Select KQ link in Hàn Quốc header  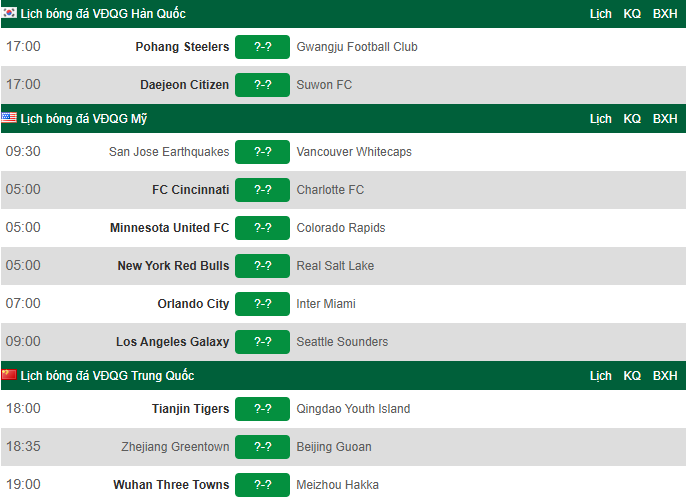(x=632, y=14)
